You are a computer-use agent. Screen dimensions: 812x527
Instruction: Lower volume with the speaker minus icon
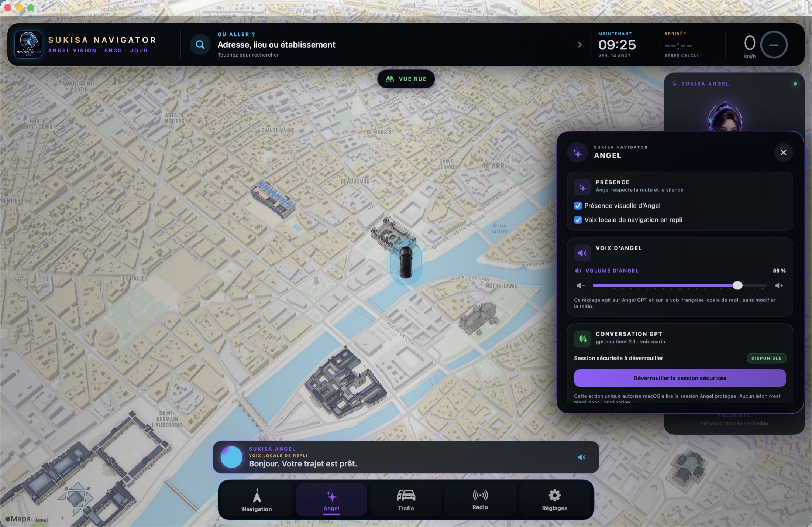[581, 285]
